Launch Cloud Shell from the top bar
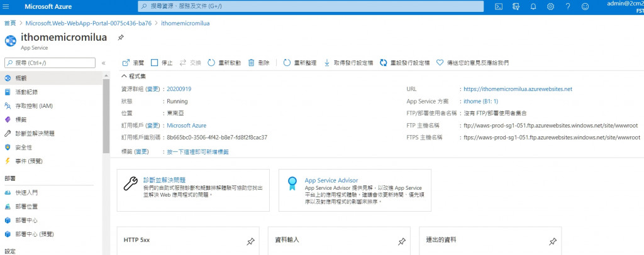The image size is (644, 255). click(499, 6)
